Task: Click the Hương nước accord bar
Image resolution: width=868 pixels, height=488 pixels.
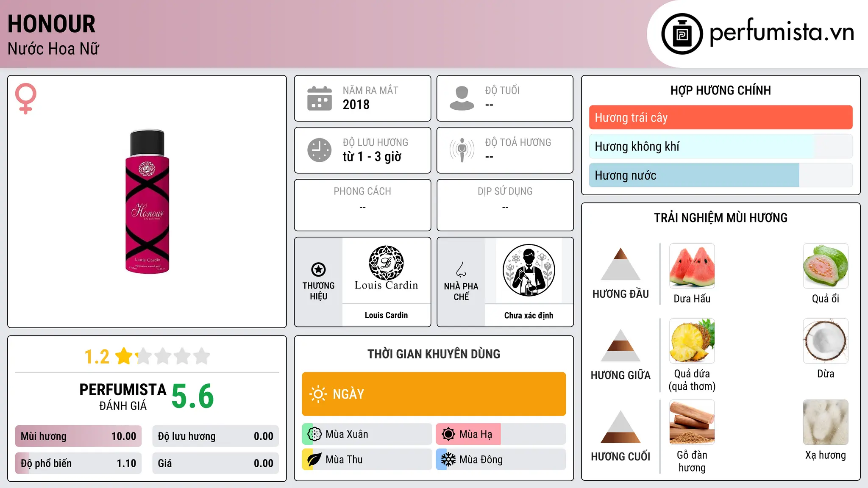Action: coord(721,175)
